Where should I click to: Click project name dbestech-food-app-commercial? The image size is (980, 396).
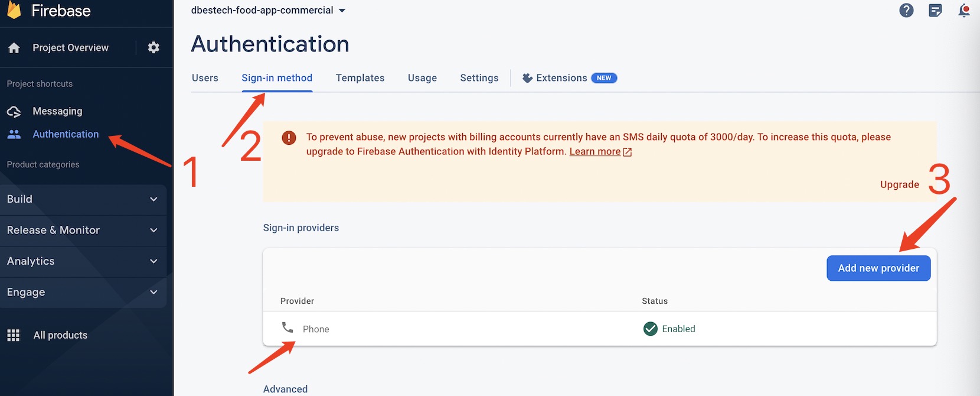coord(262,10)
